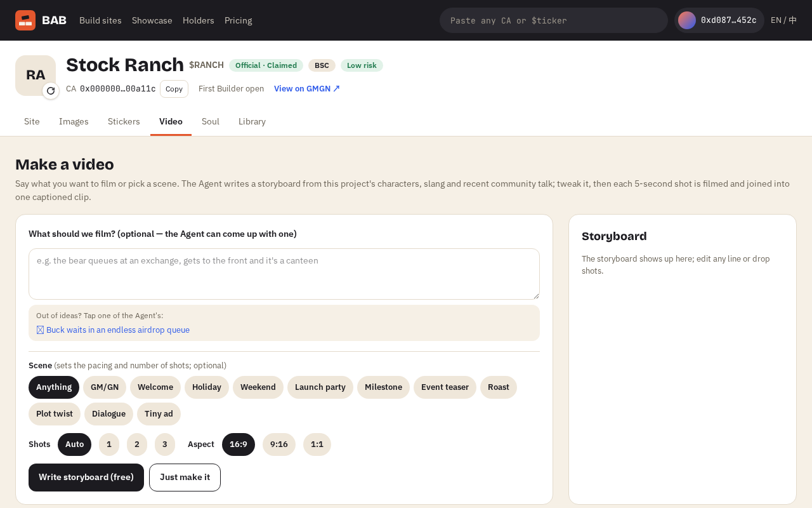Screen dimensions: 812x508
Task: Choose the Plot twist scene
Action: (55, 414)
